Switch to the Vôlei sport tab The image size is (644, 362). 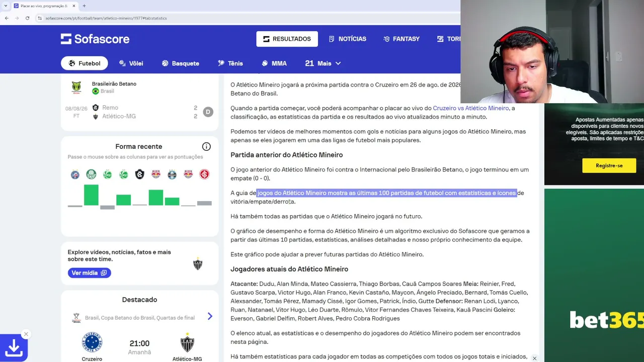131,63
